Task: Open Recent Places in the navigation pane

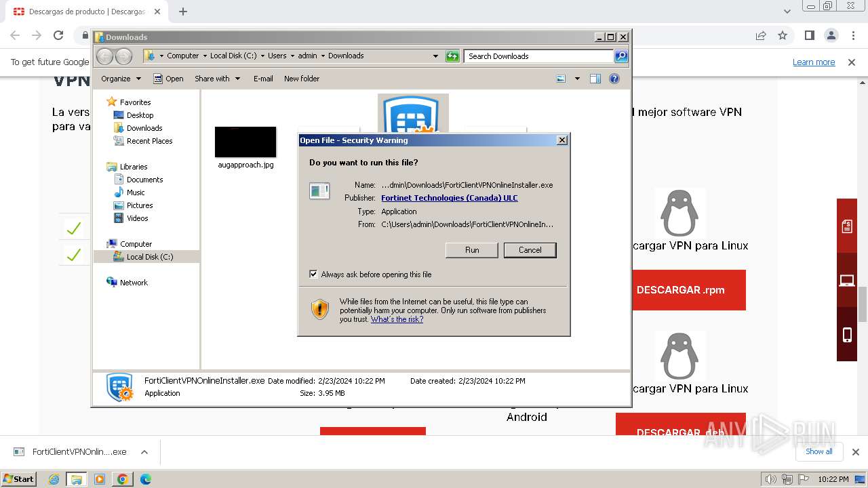Action: point(149,141)
